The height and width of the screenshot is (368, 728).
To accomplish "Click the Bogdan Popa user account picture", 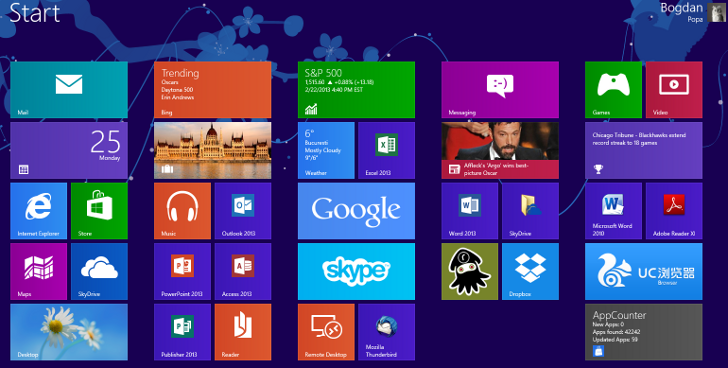I will 716,13.
